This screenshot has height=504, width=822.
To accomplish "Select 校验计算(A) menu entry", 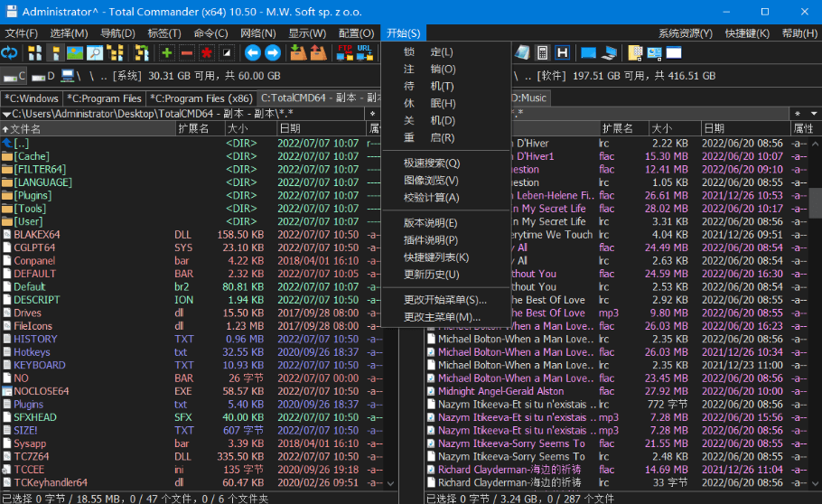I will [445, 198].
